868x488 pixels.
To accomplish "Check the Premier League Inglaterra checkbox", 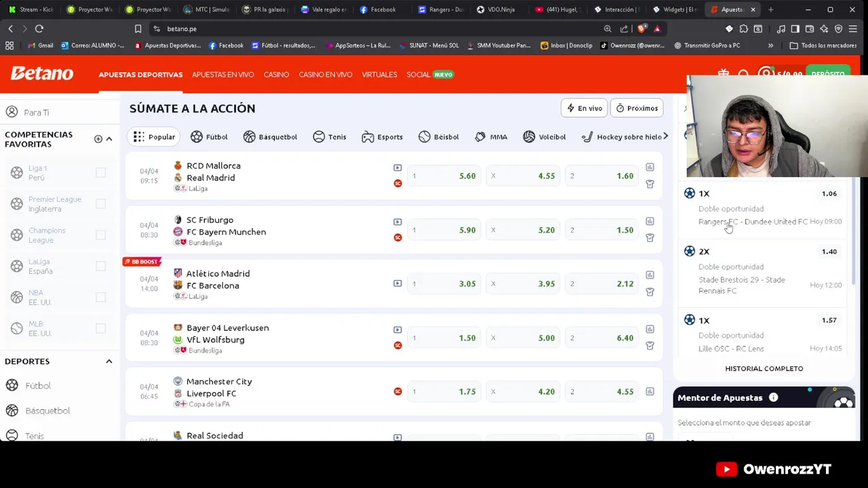I will pyautogui.click(x=100, y=204).
